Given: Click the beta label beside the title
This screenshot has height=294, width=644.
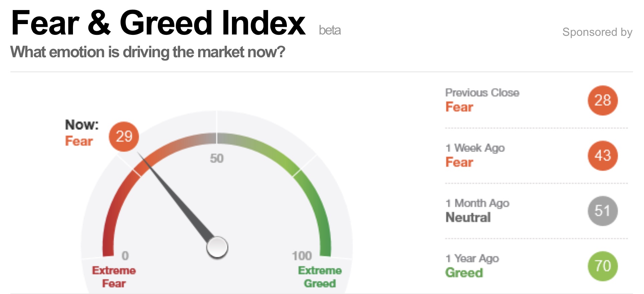Looking at the screenshot, I should coord(330,30).
